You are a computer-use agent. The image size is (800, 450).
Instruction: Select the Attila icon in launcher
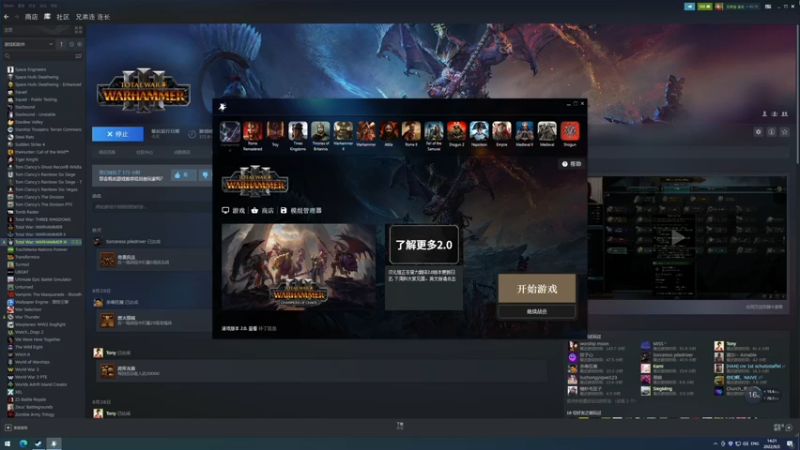tap(388, 131)
